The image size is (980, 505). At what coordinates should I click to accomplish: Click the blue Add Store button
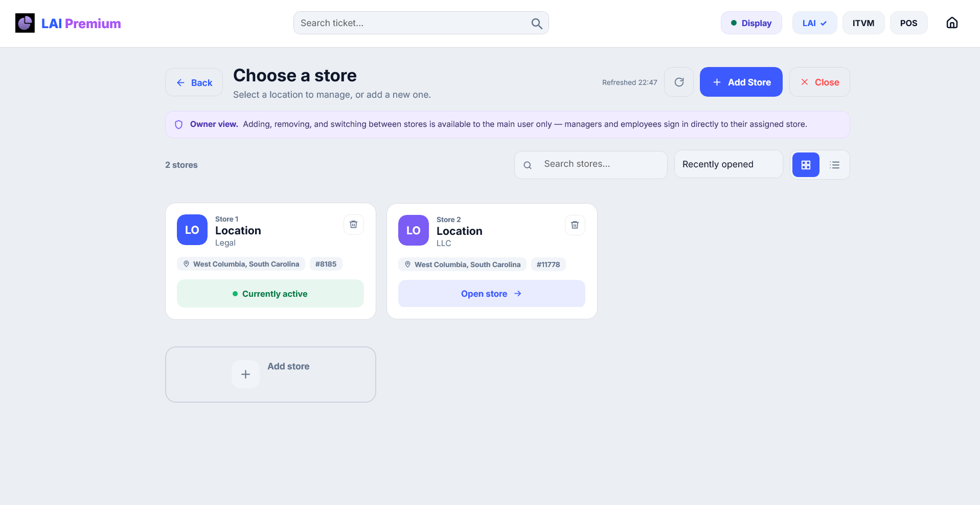(x=741, y=82)
